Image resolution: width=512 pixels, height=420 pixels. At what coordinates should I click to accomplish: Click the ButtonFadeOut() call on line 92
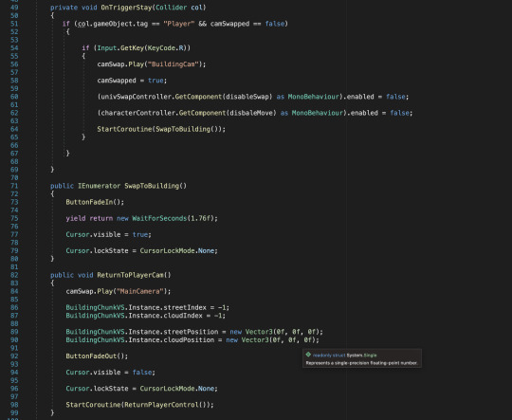pos(96,356)
